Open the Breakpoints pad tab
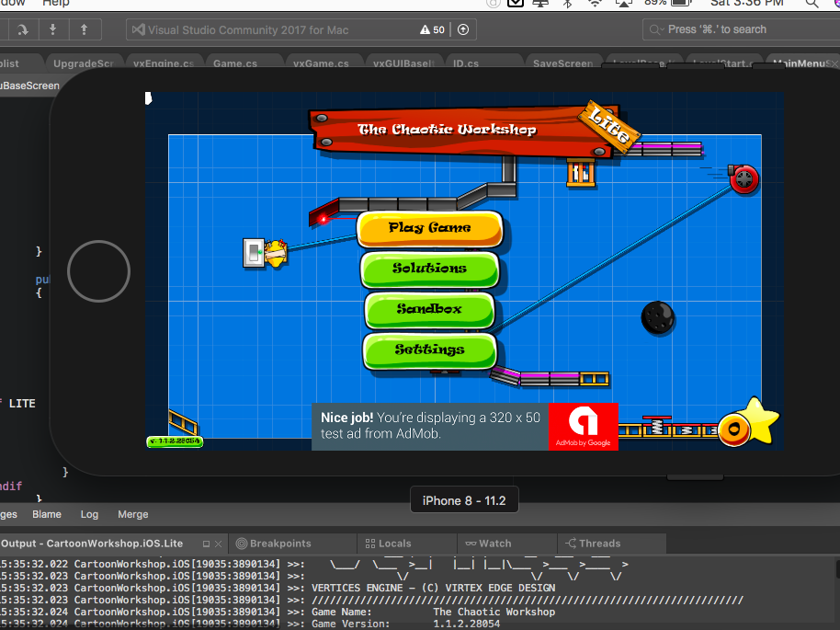This screenshot has width=840, height=630. tap(273, 544)
